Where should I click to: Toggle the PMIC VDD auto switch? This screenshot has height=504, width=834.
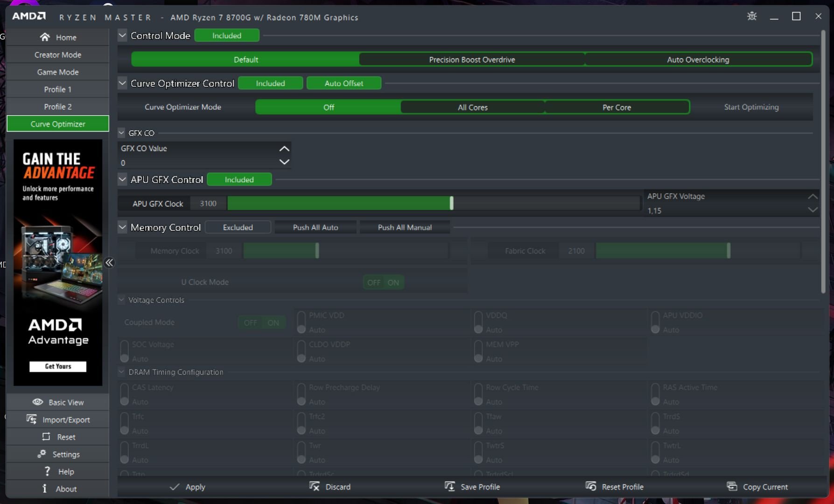pos(301,322)
